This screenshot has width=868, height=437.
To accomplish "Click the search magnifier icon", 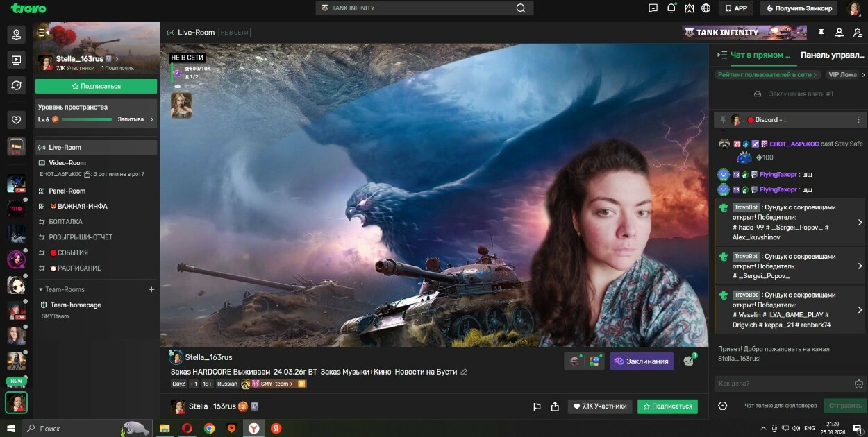I will coord(521,8).
